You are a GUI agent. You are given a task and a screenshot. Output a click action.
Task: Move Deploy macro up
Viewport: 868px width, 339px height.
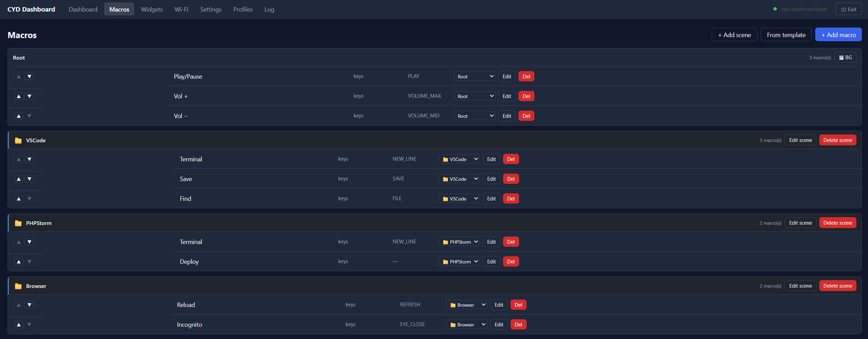pyautogui.click(x=19, y=262)
